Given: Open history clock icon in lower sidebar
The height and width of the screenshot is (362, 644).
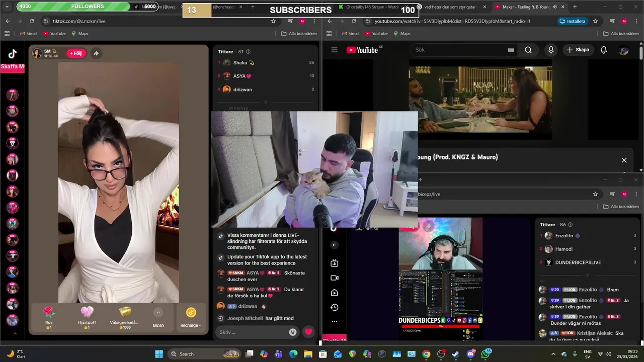Looking at the screenshot, I should [335, 307].
